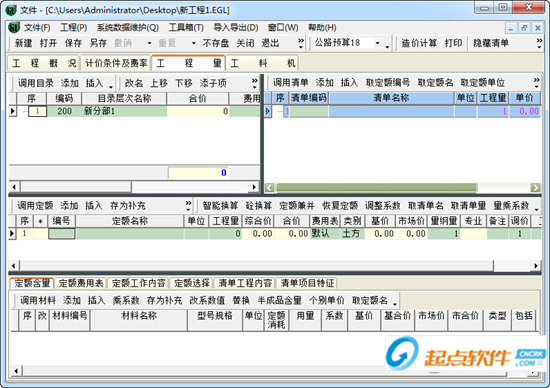Click the 土方 类别 cell
Viewport: 550px width, 388px height.
pyautogui.click(x=352, y=234)
